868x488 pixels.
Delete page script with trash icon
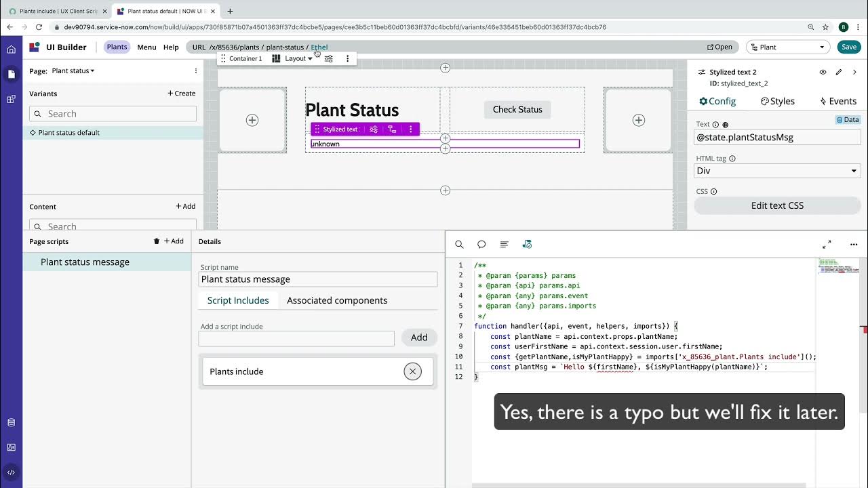pyautogui.click(x=157, y=241)
